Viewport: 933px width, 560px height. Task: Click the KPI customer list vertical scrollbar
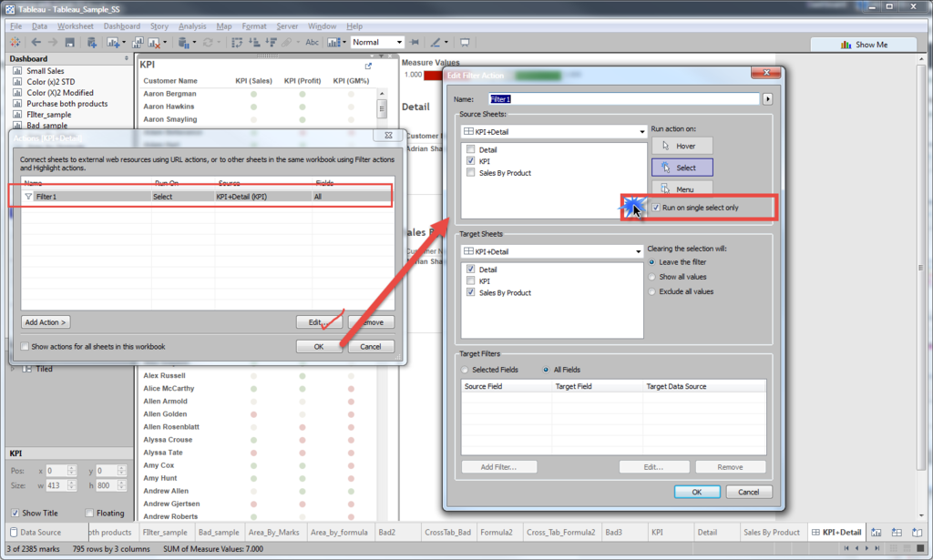coord(382,110)
